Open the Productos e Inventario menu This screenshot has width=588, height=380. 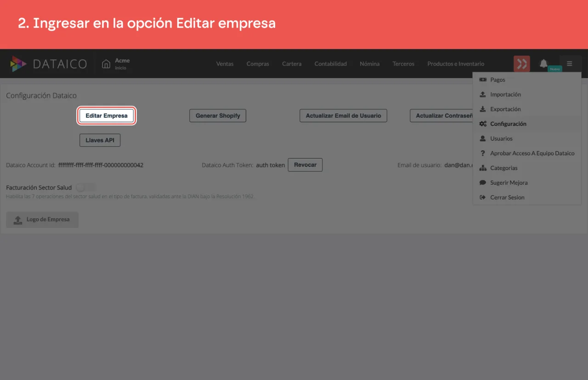pos(456,64)
